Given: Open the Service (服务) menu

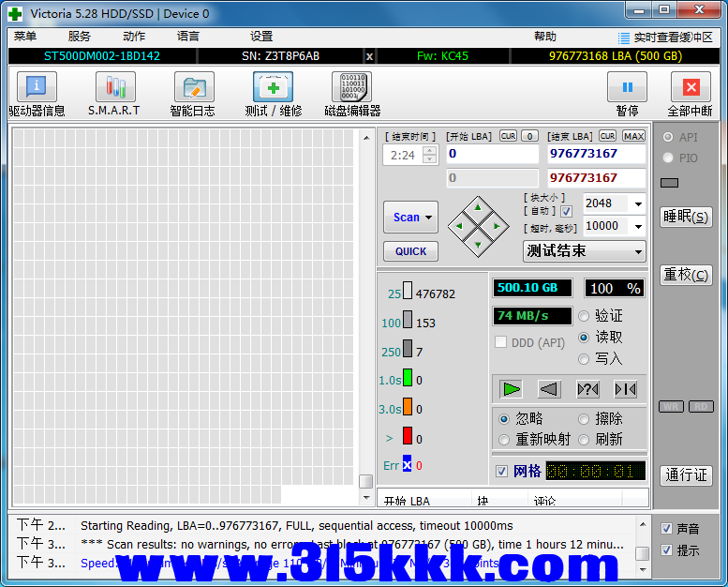Looking at the screenshot, I should pos(80,37).
